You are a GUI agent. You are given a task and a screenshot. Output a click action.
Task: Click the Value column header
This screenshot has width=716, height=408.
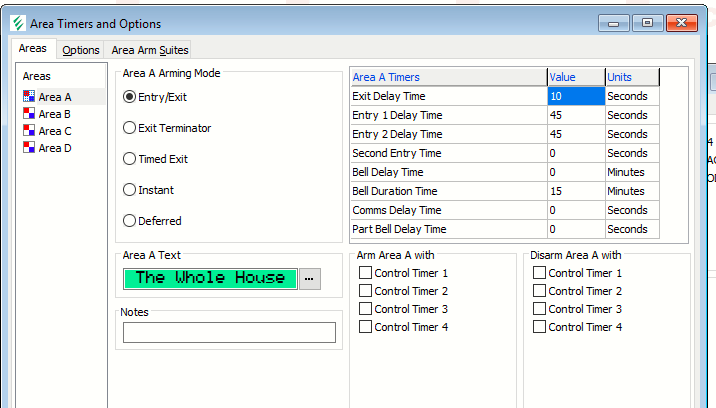click(x=575, y=77)
